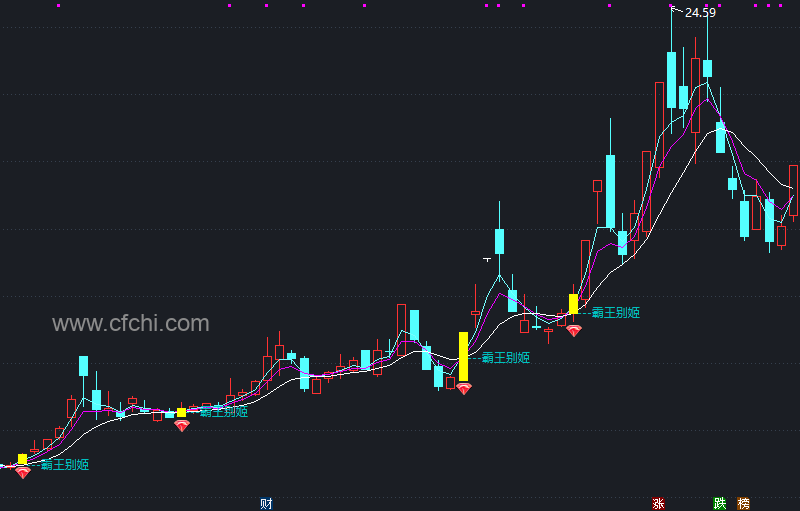Click the small white cross marker mid-chart
The width and height of the screenshot is (800, 511).
(487, 260)
